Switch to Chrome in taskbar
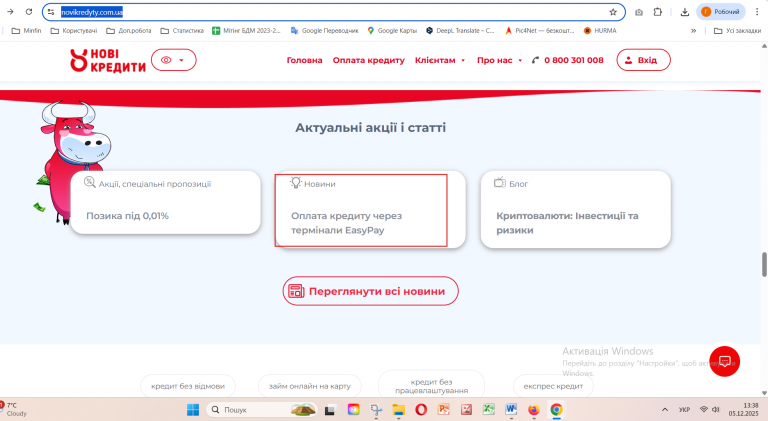The image size is (768, 421). click(x=556, y=410)
